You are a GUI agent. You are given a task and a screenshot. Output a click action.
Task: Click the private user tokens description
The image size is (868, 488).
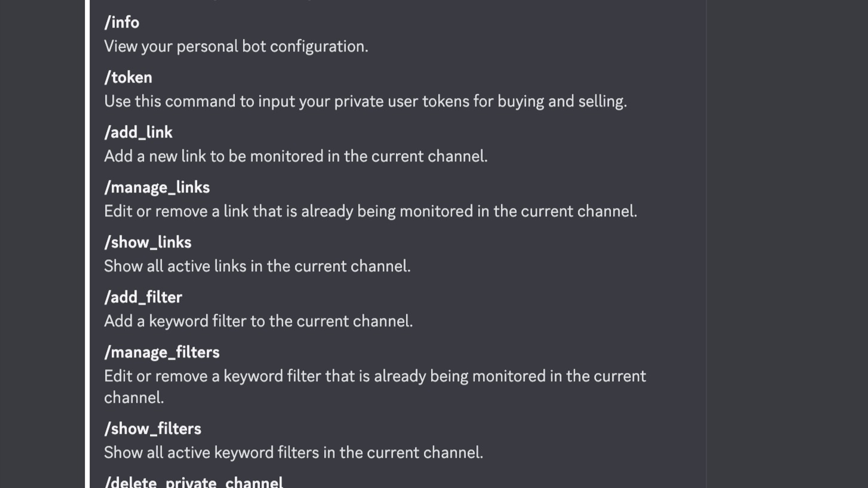pos(366,101)
